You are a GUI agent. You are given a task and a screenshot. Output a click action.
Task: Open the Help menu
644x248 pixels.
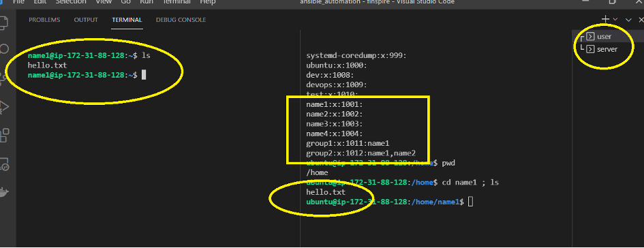click(x=208, y=2)
